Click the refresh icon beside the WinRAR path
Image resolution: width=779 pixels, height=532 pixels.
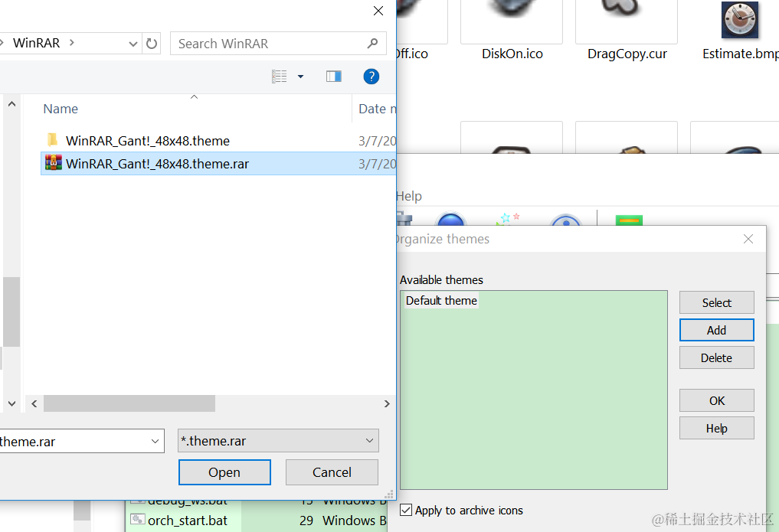[x=152, y=44]
